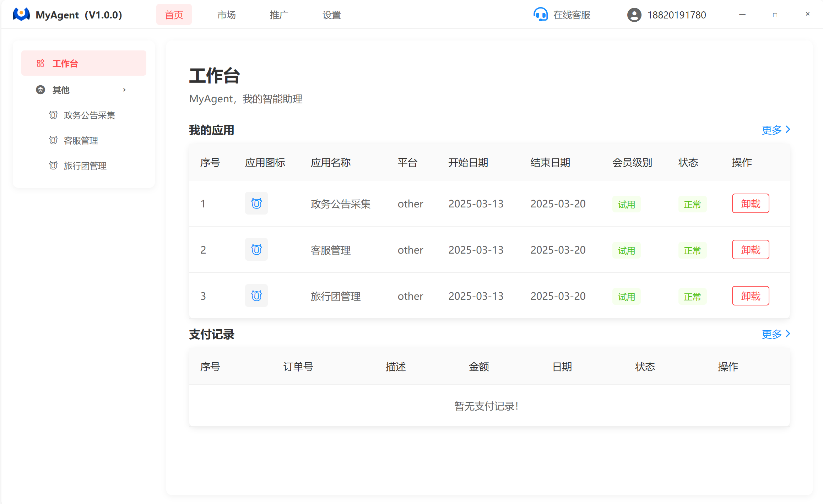Click app icon for 旅行团管理 row
823x504 pixels.
pos(256,296)
